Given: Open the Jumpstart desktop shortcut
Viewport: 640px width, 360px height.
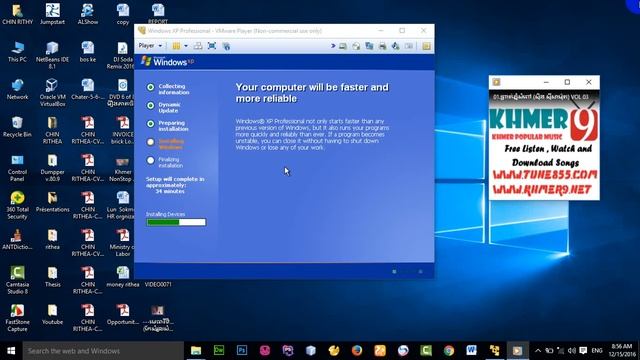Looking at the screenshot, I should point(52,14).
